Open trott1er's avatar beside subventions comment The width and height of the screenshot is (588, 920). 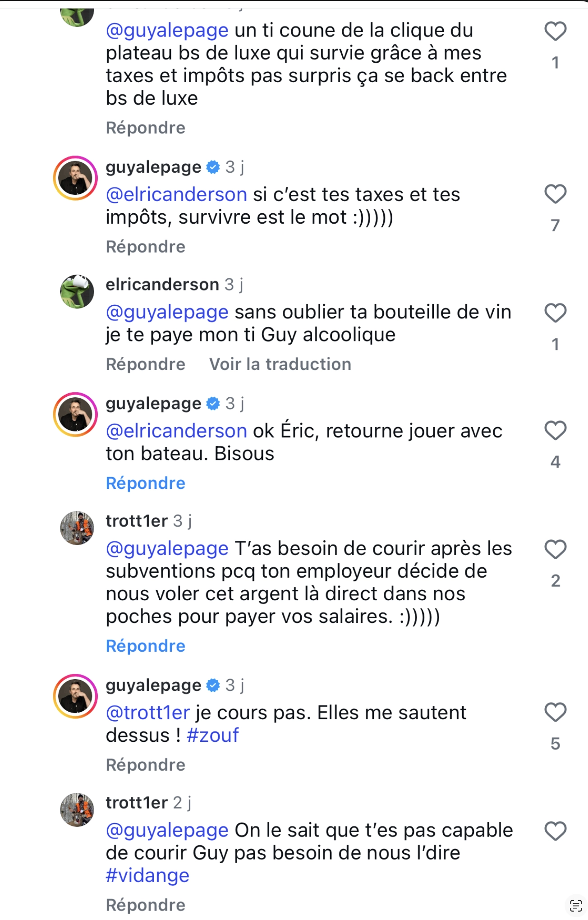click(x=77, y=528)
